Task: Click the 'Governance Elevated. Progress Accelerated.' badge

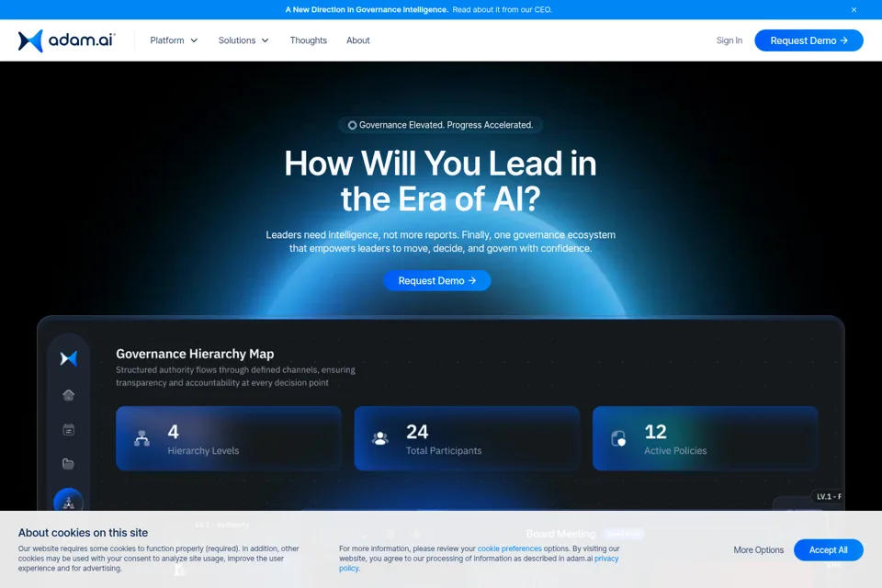Action: (440, 125)
